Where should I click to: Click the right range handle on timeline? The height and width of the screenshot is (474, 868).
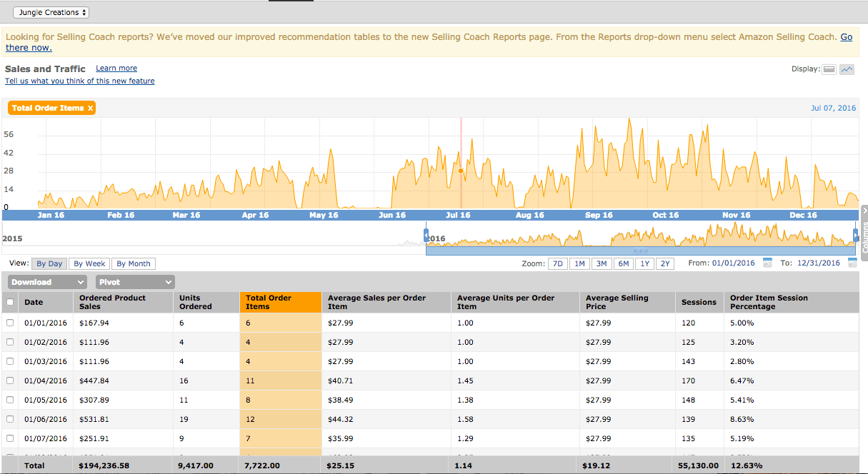coord(855,236)
